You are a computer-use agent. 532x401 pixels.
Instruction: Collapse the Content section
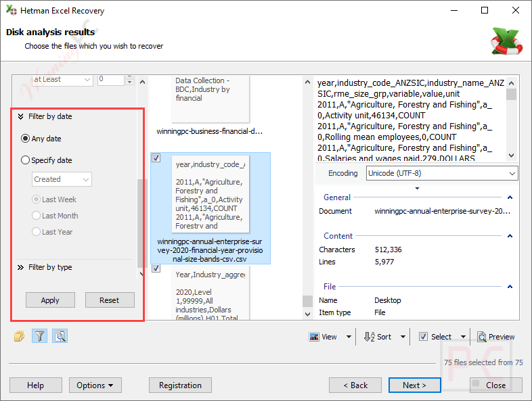510,236
